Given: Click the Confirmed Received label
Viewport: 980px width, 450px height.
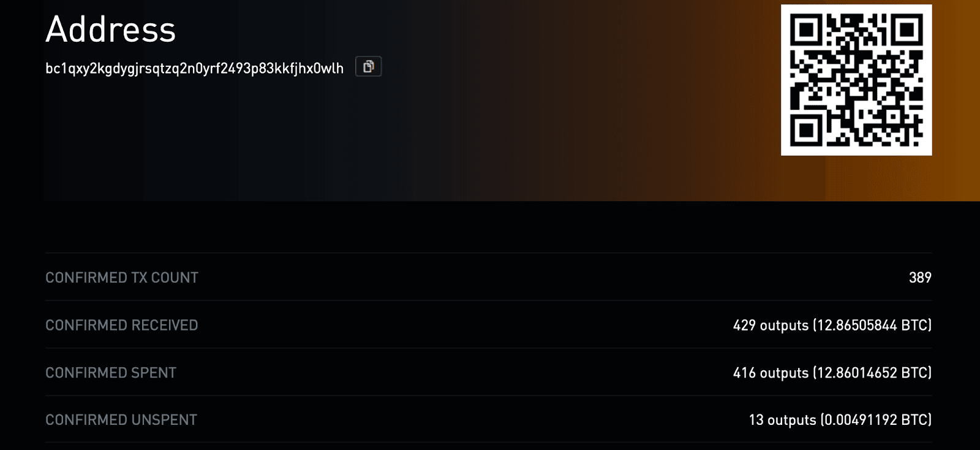Looking at the screenshot, I should click(x=122, y=325).
